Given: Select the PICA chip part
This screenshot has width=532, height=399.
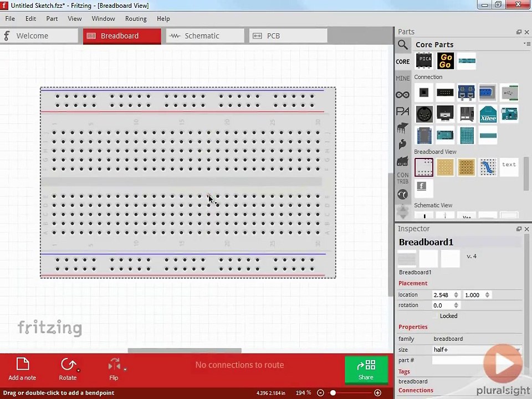Looking at the screenshot, I should point(424,61).
